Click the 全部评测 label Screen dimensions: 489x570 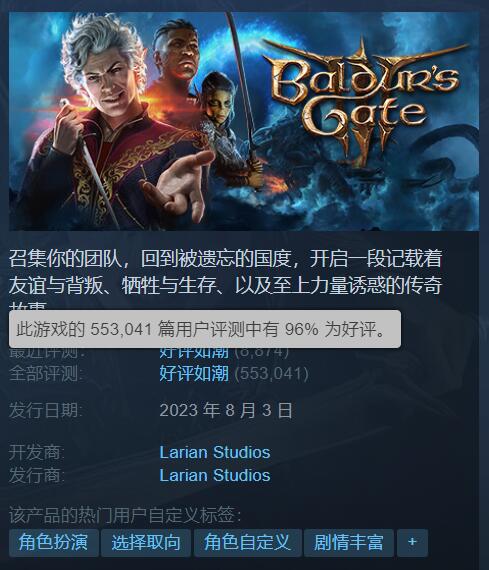tap(45, 373)
